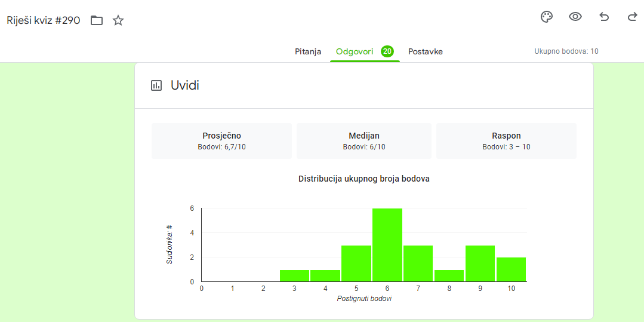This screenshot has width=644, height=322.
Task: Click the redo arrow icon
Action: pyautogui.click(x=632, y=17)
